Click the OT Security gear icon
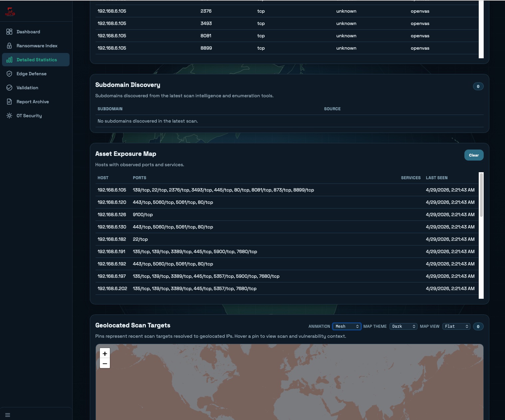The width and height of the screenshot is (505, 420). tap(9, 116)
